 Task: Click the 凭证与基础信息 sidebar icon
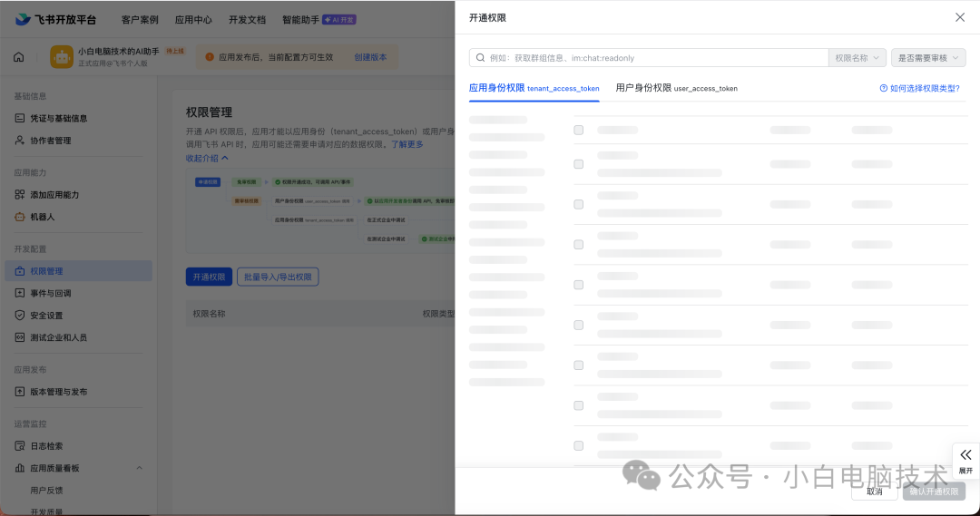pos(19,118)
